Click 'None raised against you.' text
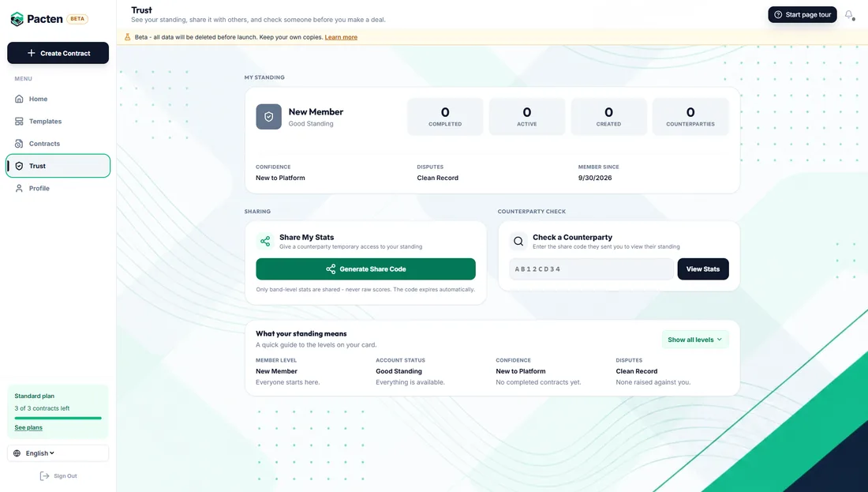The height and width of the screenshot is (492, 868). [x=653, y=382]
